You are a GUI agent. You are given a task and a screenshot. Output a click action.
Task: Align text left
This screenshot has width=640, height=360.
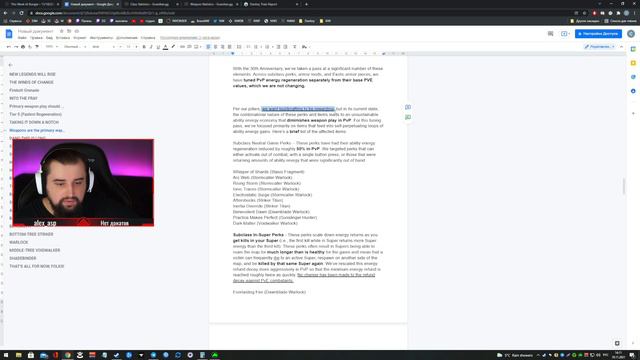click(x=208, y=47)
